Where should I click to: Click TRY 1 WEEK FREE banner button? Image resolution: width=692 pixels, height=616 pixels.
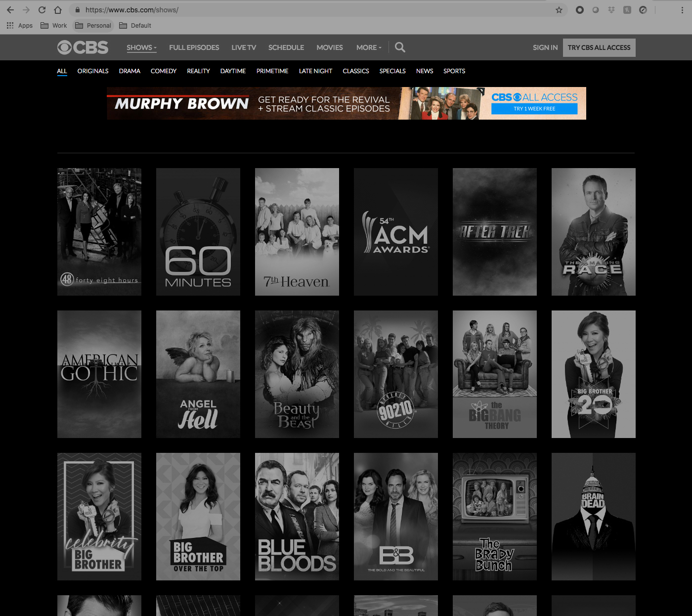click(534, 109)
